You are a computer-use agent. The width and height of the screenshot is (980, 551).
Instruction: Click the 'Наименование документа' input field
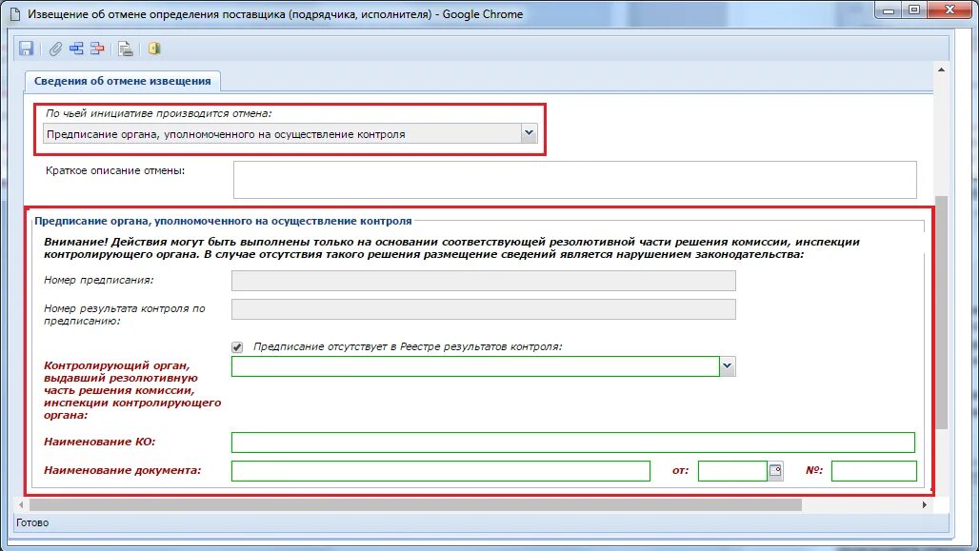pyautogui.click(x=441, y=470)
